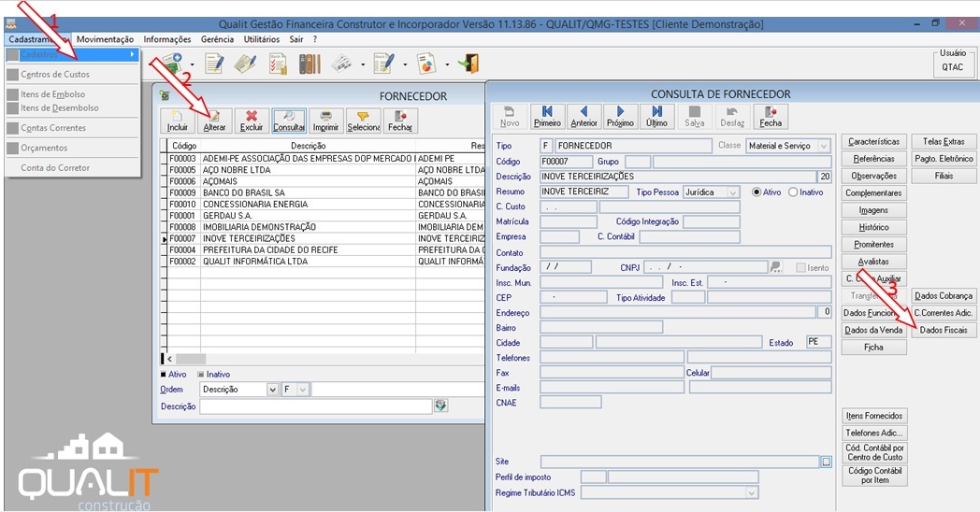
Task: Click Novo in Consulta de Fornecedor
Action: (x=510, y=117)
